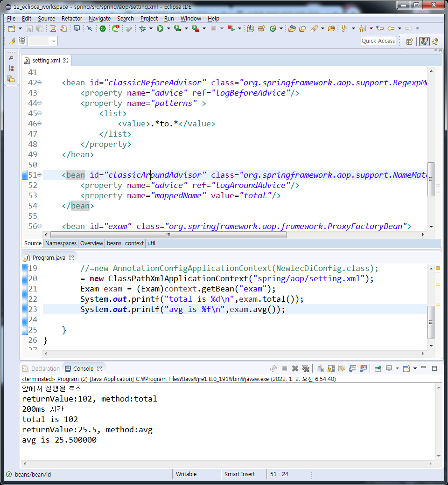Click the Search flashlight toolbar icon
This screenshot has width=448, height=485.
pyautogui.click(x=314, y=29)
